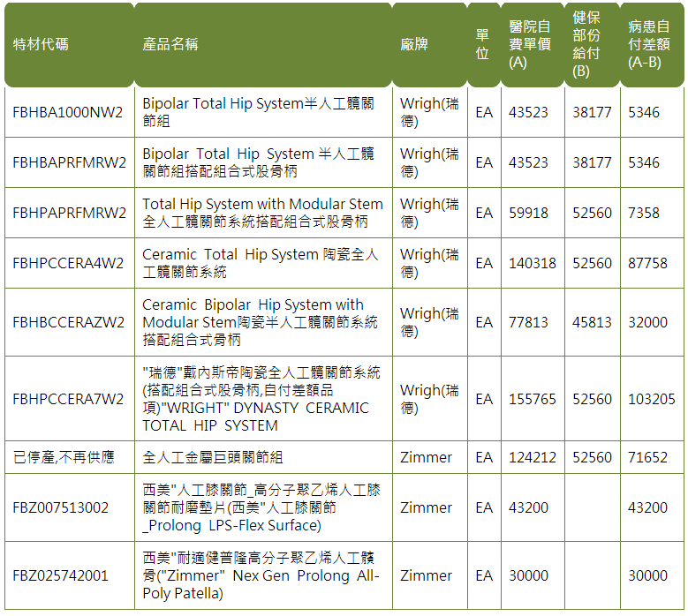Viewport: 688px width, 616px height.
Task: Click difference value 103205
Action: (x=652, y=399)
